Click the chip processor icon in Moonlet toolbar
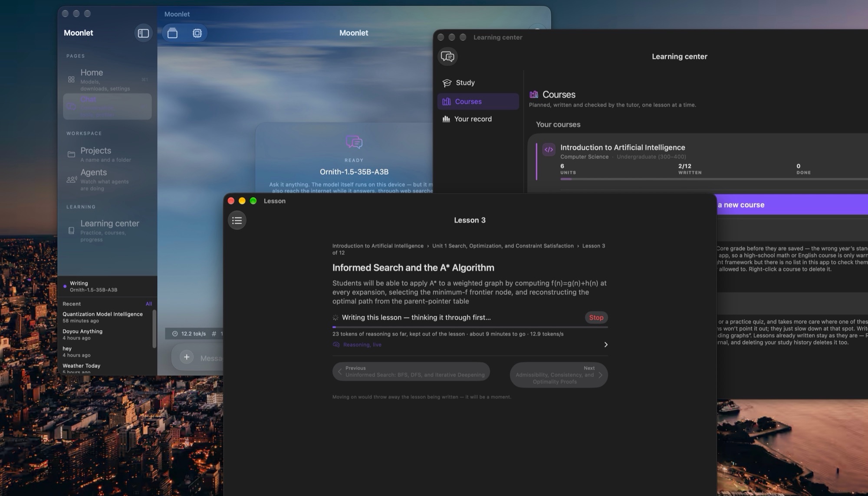This screenshot has width=868, height=496. coord(197,33)
